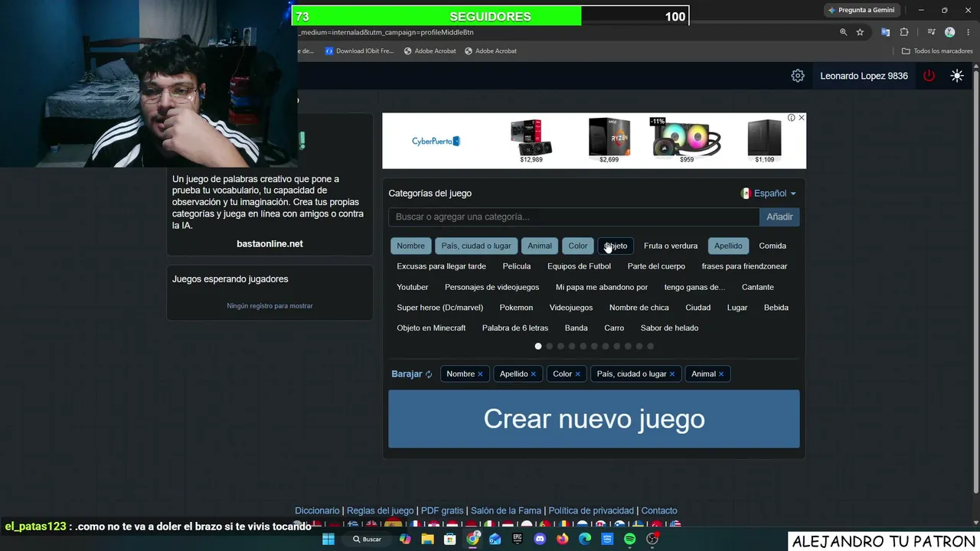The image size is (980, 551).
Task: Open the Salón de la Fama link
Action: click(506, 510)
